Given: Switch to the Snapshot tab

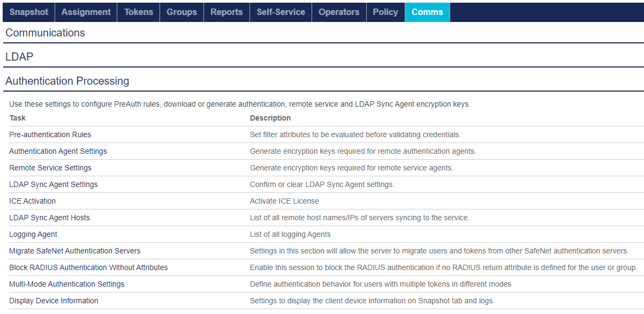Looking at the screenshot, I should tap(29, 12).
